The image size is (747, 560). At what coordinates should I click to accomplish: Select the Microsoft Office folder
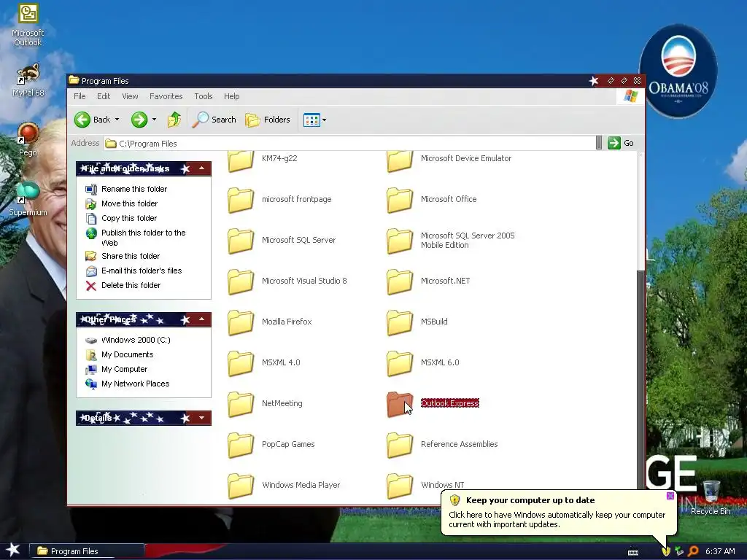point(432,200)
